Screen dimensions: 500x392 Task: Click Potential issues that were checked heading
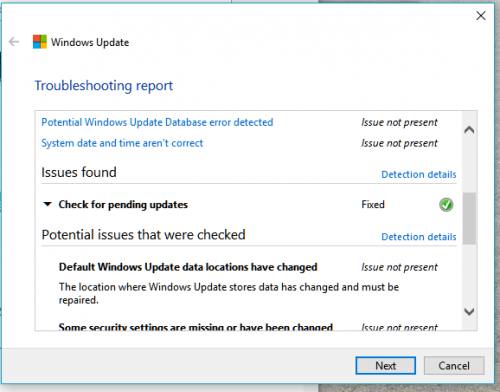point(143,235)
